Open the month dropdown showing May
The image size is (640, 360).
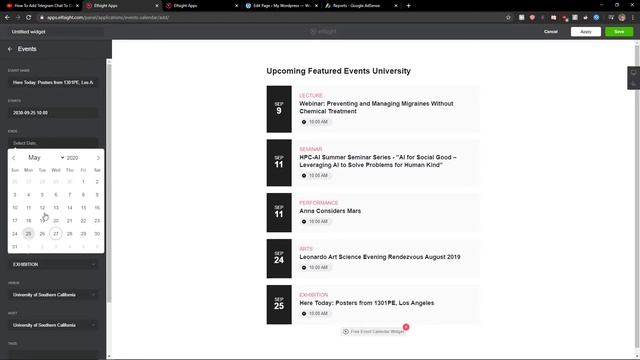click(46, 158)
